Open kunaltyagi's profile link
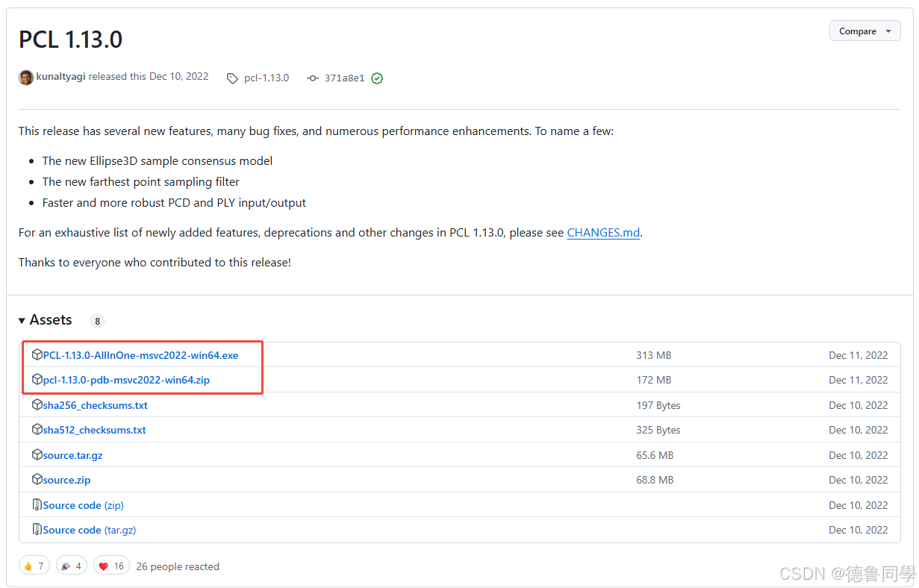This screenshot has height=588, width=919. coord(61,77)
